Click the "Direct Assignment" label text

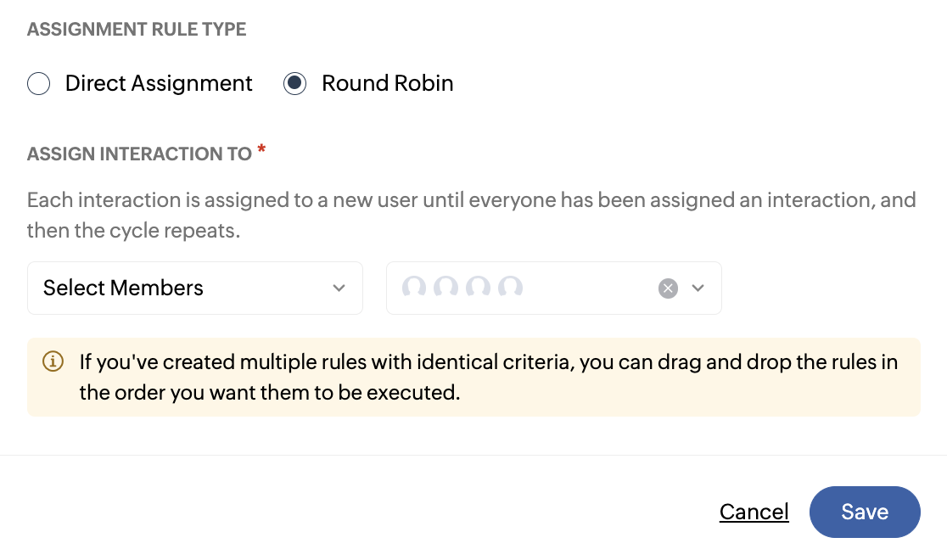click(159, 84)
